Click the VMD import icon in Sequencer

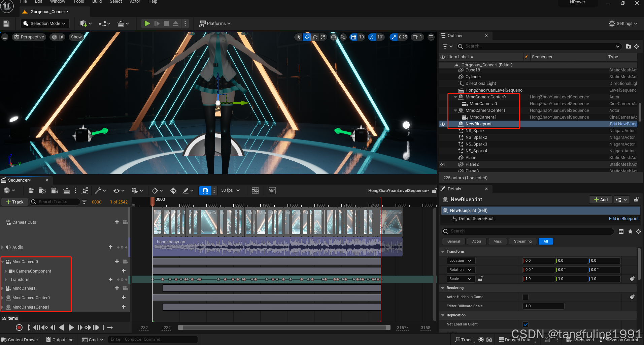272,191
